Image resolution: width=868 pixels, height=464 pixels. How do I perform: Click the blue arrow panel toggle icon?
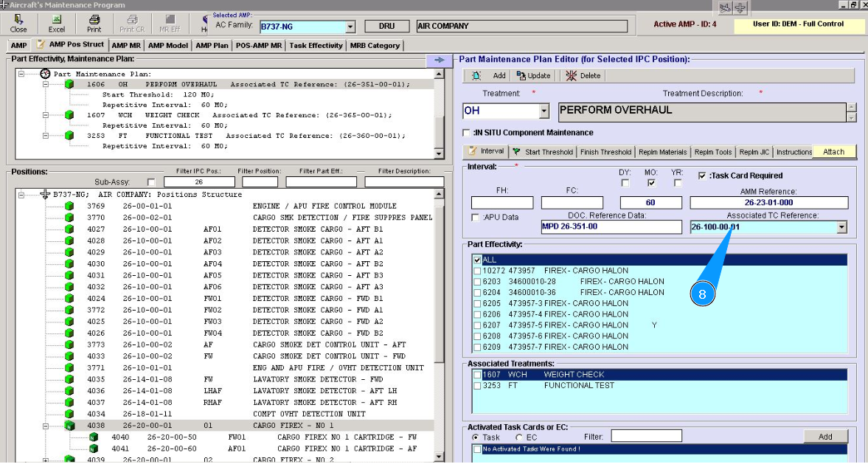point(440,60)
